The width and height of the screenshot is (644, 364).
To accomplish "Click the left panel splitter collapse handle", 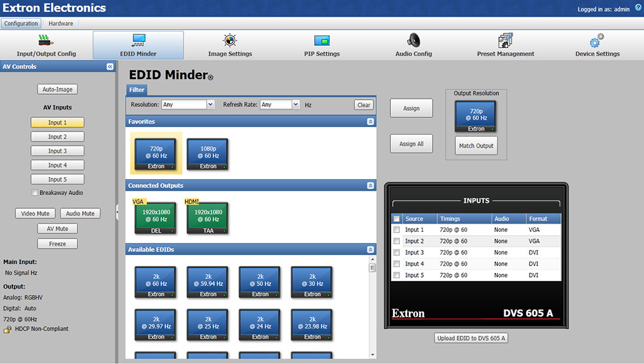I will [117, 213].
